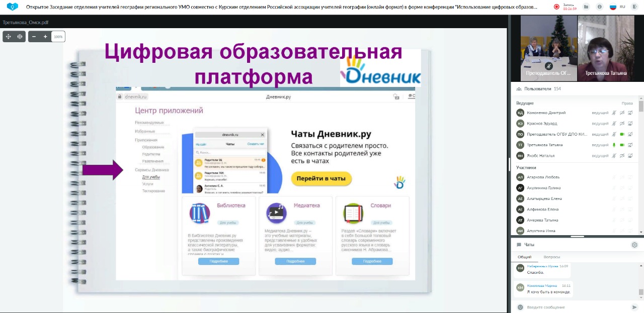Click the Третьякова_Омск.pdf file title

pos(26,23)
